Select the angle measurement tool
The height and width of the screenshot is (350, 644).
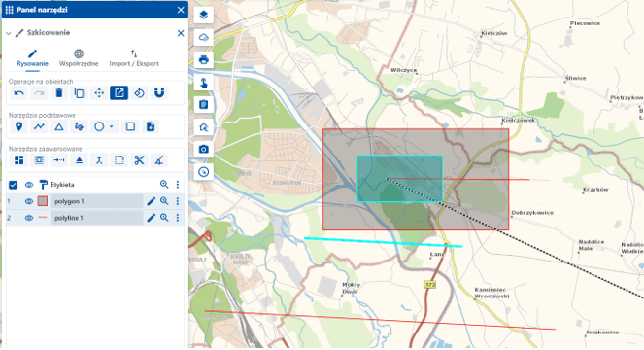pyautogui.click(x=159, y=160)
